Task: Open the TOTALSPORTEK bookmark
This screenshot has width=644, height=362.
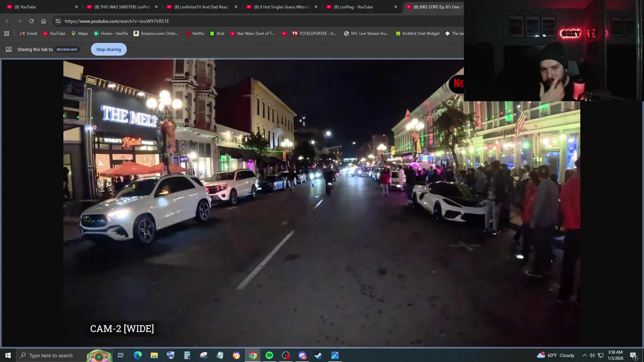Action: click(x=314, y=34)
